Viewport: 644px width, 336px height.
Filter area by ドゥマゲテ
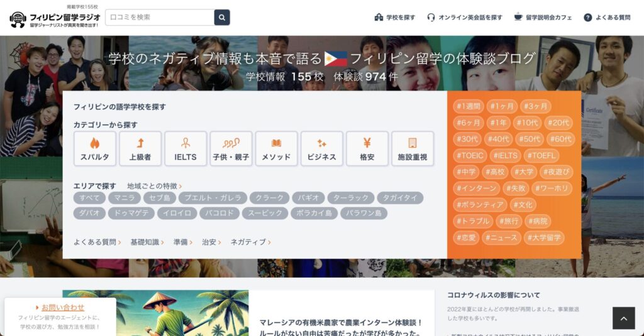pos(131,213)
